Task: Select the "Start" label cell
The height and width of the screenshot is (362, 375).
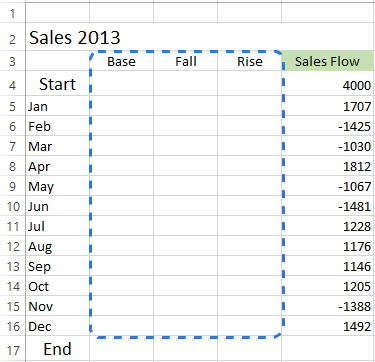Action: coord(57,83)
